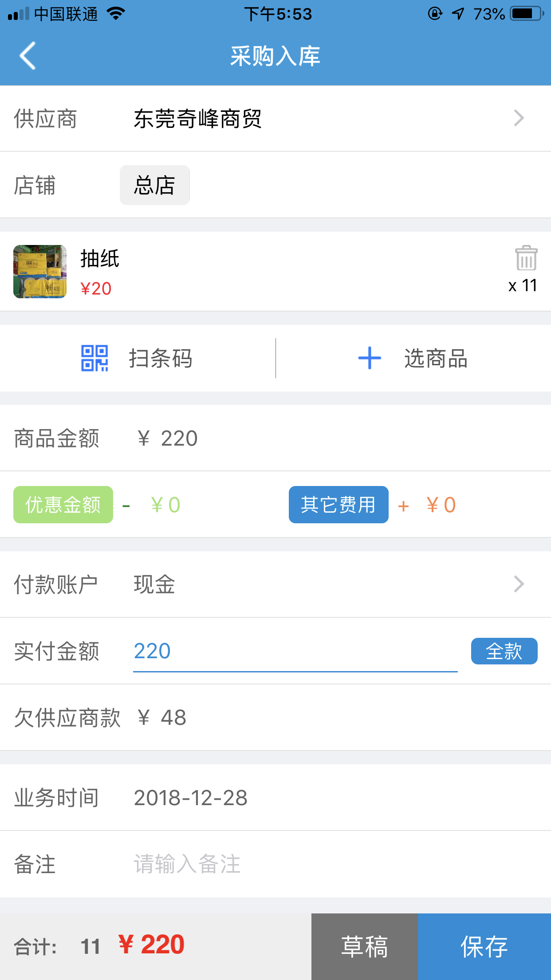The image size is (551, 980).
Task: Tap the 保存 save button
Action: pyautogui.click(x=484, y=947)
